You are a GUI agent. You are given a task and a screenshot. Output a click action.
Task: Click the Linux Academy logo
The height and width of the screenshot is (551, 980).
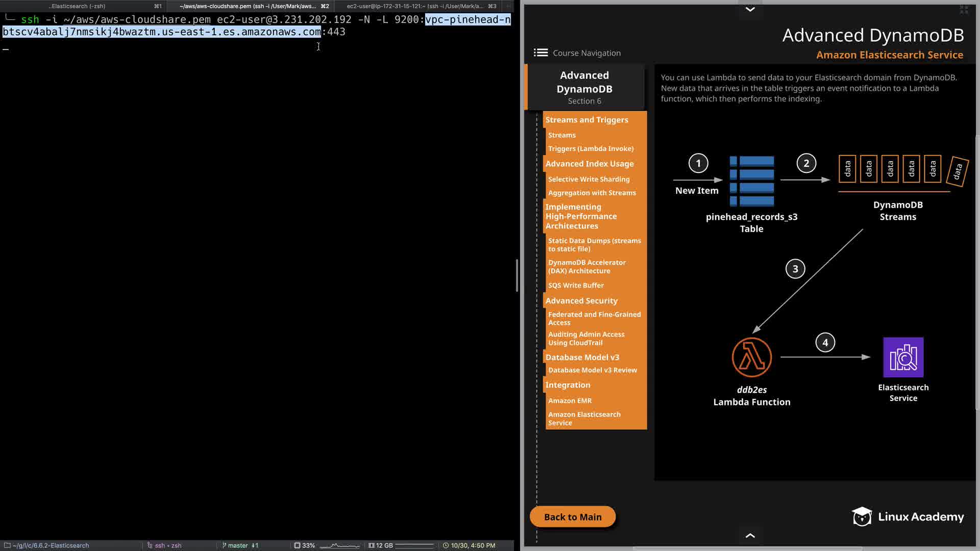(x=908, y=517)
